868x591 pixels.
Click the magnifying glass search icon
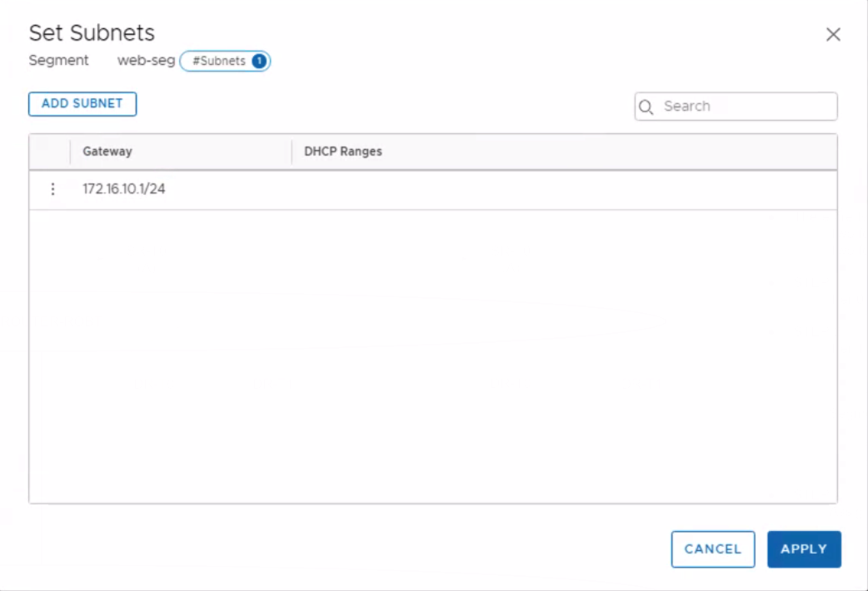click(x=646, y=107)
